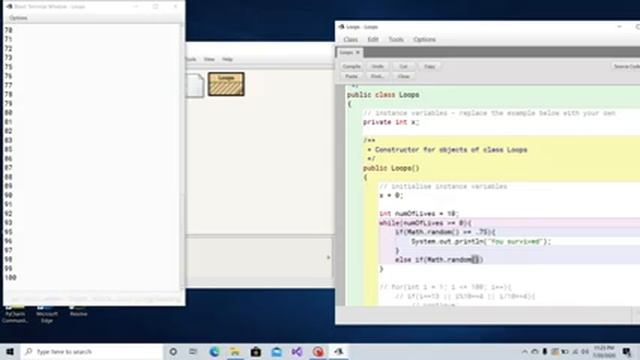Click terminal output line 100

tap(11, 278)
